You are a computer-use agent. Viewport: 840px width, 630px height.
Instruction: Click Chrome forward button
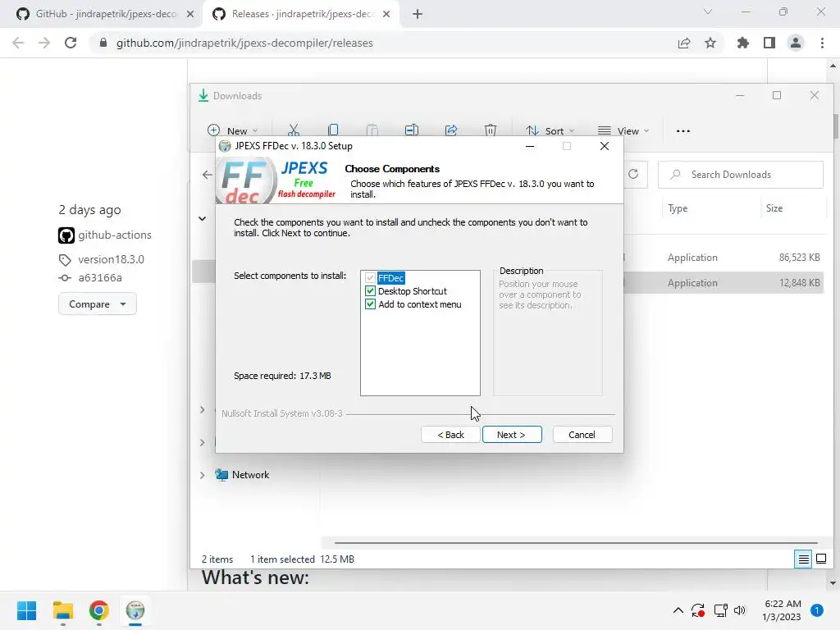click(x=44, y=43)
